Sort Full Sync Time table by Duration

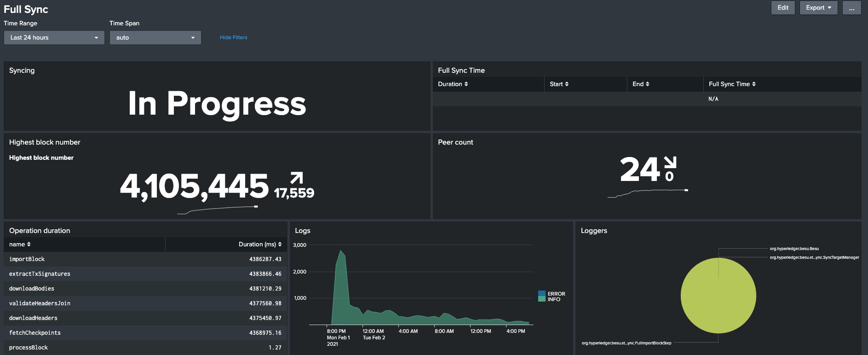[453, 84]
